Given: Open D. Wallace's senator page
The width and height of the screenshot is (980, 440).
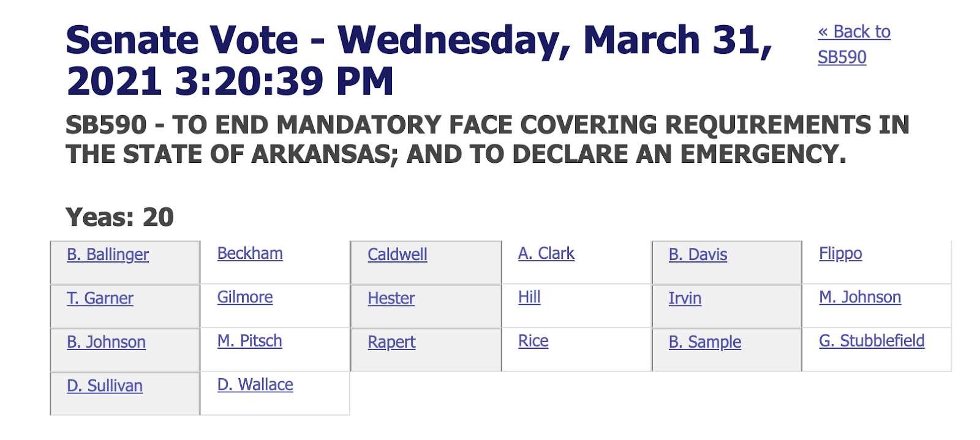Looking at the screenshot, I should click(255, 384).
